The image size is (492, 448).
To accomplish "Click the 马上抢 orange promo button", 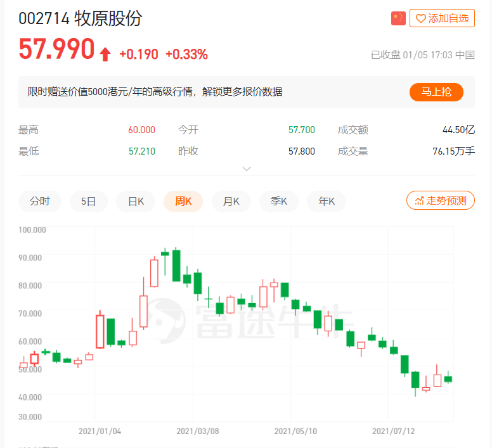I will (436, 92).
